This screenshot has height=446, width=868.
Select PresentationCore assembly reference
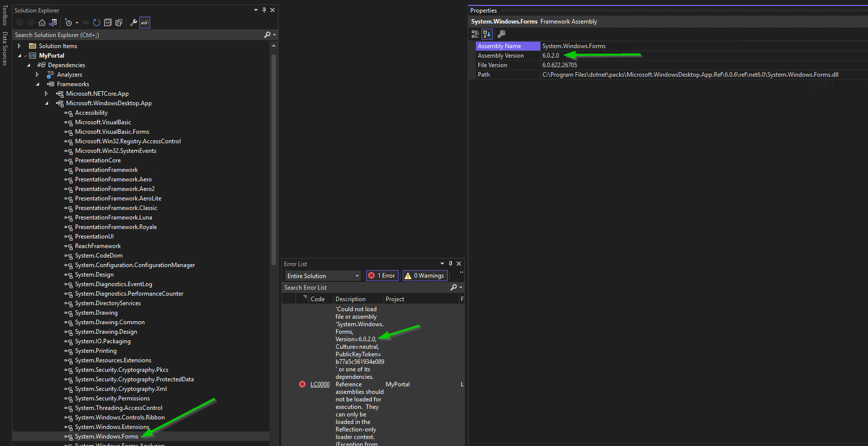pos(98,160)
